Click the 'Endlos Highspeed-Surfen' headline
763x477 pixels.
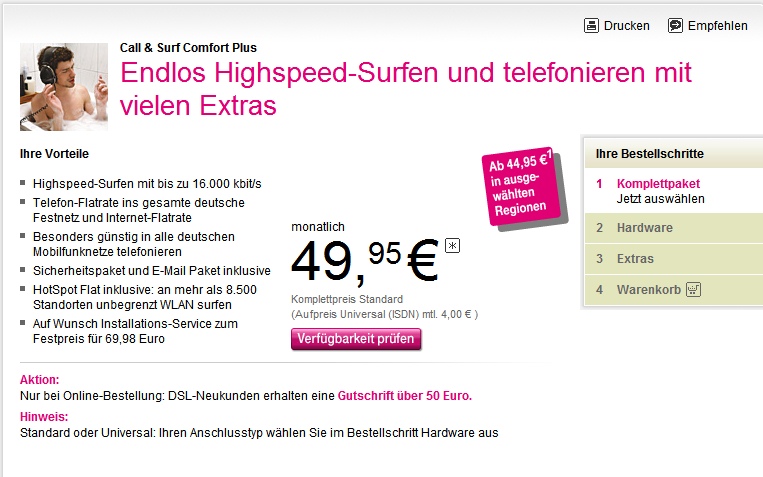click(x=405, y=88)
